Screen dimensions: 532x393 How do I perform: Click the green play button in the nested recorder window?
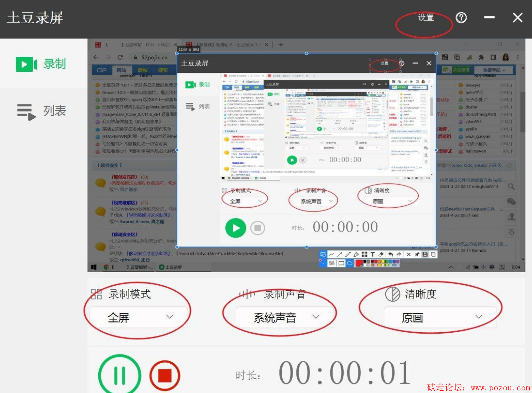(236, 228)
